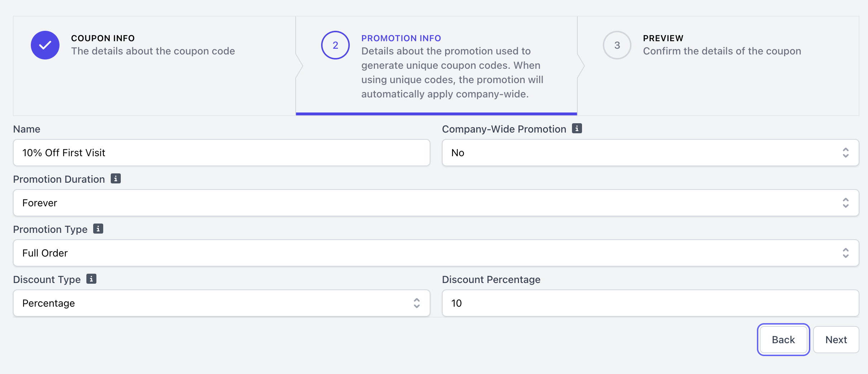
Task: Click the Promotion Type up-down arrows
Action: [845, 253]
